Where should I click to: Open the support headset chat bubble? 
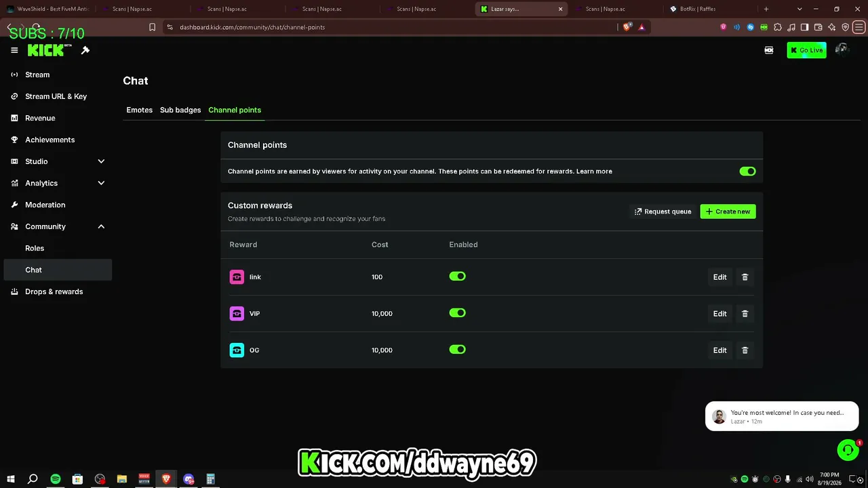coord(848,450)
